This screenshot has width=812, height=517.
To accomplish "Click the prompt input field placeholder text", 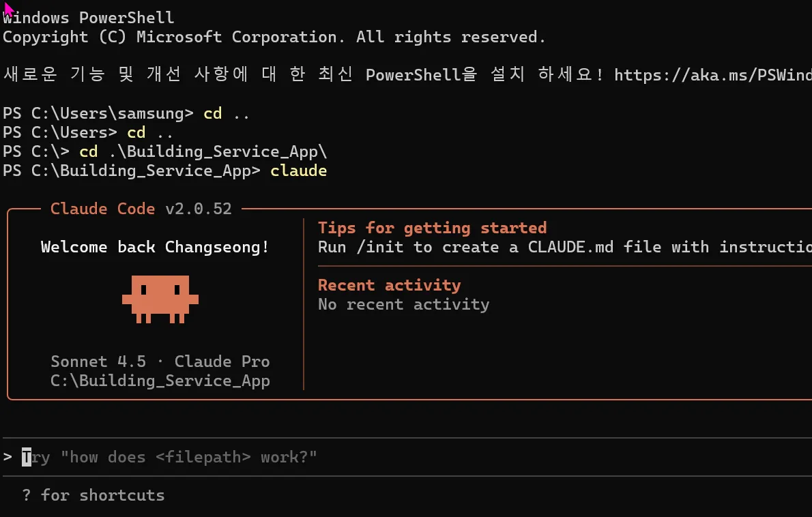I will click(x=177, y=457).
